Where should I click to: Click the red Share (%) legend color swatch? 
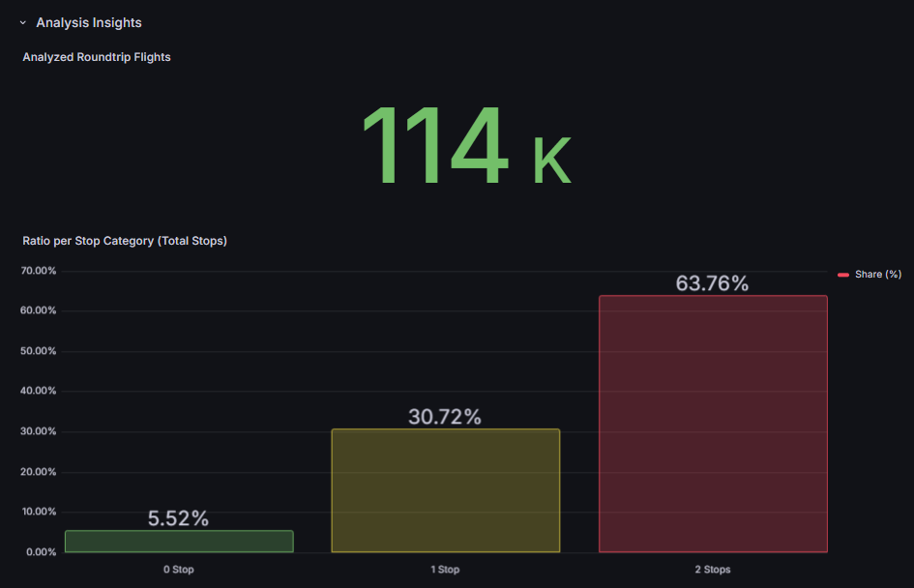(x=843, y=275)
